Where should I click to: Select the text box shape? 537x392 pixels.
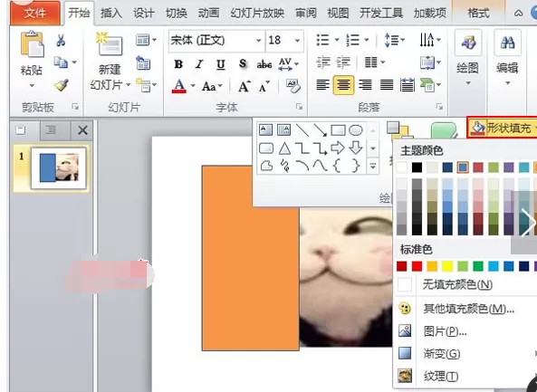[265, 129]
